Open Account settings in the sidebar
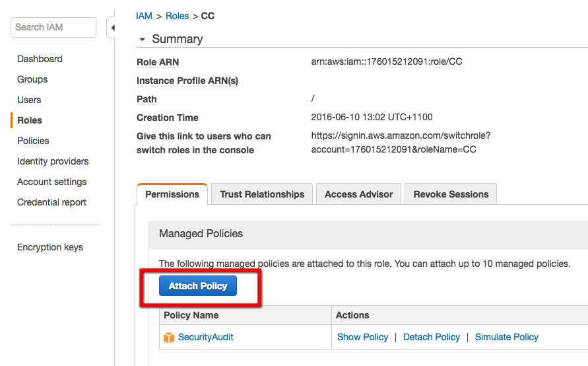 tap(51, 182)
